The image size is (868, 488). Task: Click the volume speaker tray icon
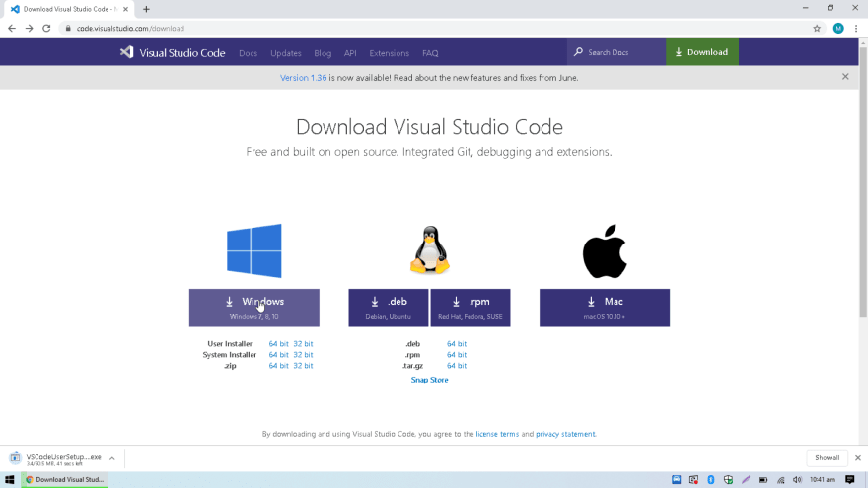797,480
